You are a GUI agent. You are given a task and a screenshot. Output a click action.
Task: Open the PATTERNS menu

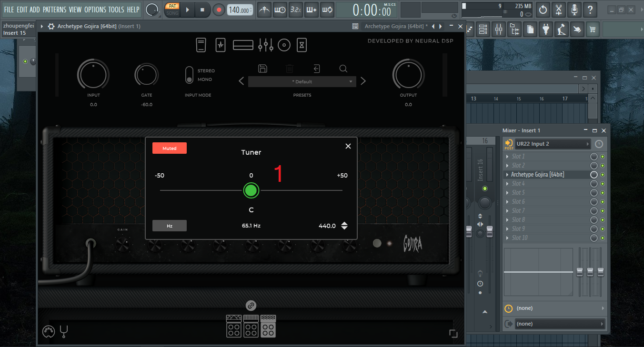[x=54, y=10]
